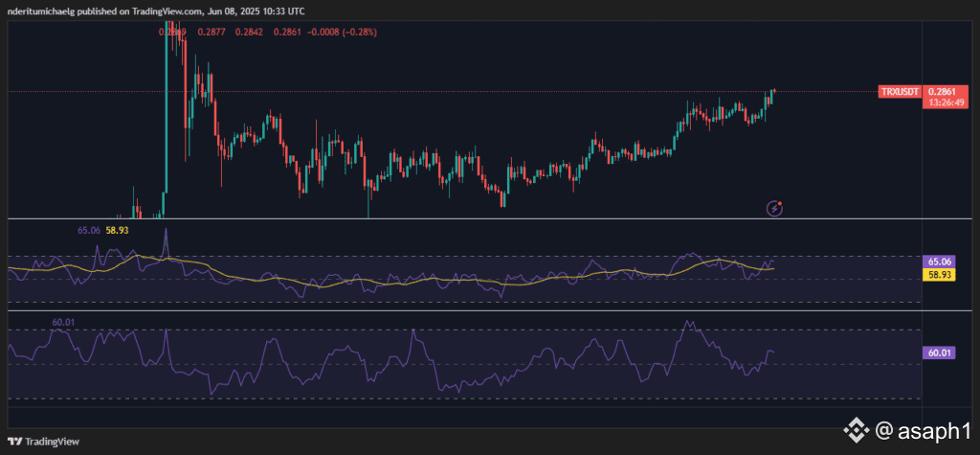Click the 0.2861 close value in header
Screen dimensions: 980x455
click(286, 32)
